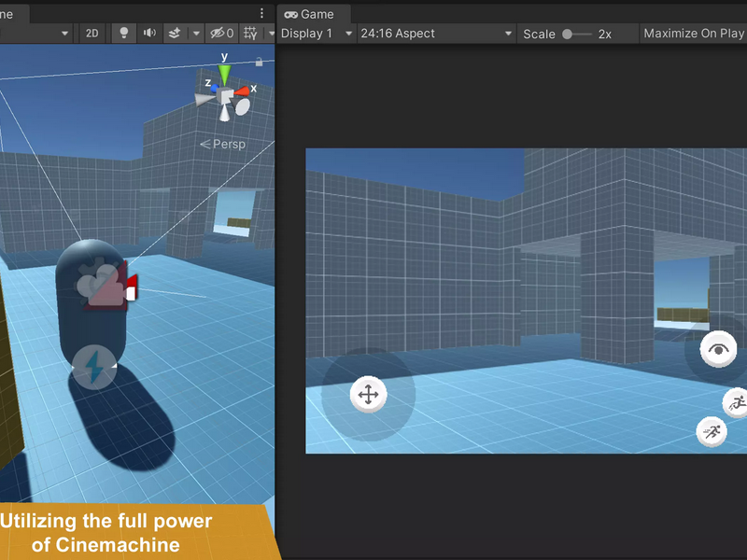747x560 pixels.
Task: Open Scene view three-dot options menu
Action: click(x=261, y=13)
